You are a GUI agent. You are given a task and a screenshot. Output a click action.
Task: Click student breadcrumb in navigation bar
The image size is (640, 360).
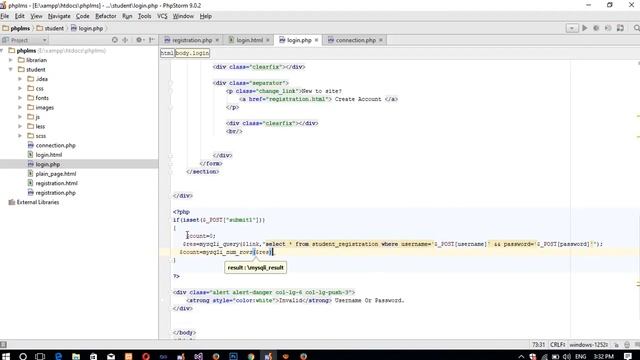pos(50,28)
